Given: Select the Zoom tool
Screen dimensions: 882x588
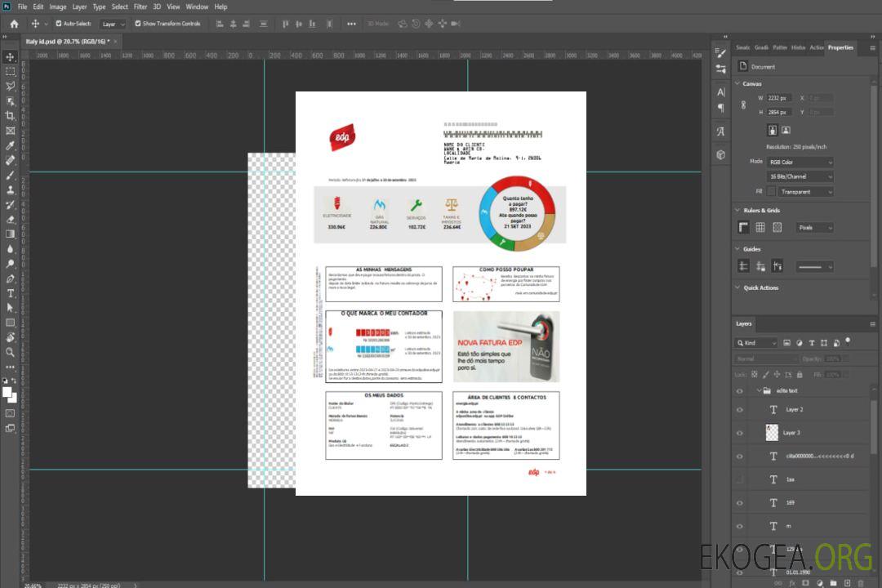Looking at the screenshot, I should coord(10,352).
